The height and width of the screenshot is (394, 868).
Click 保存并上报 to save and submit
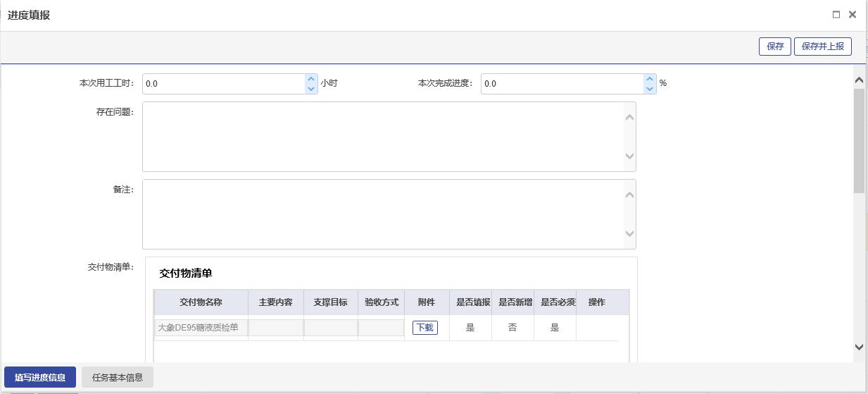pos(822,47)
